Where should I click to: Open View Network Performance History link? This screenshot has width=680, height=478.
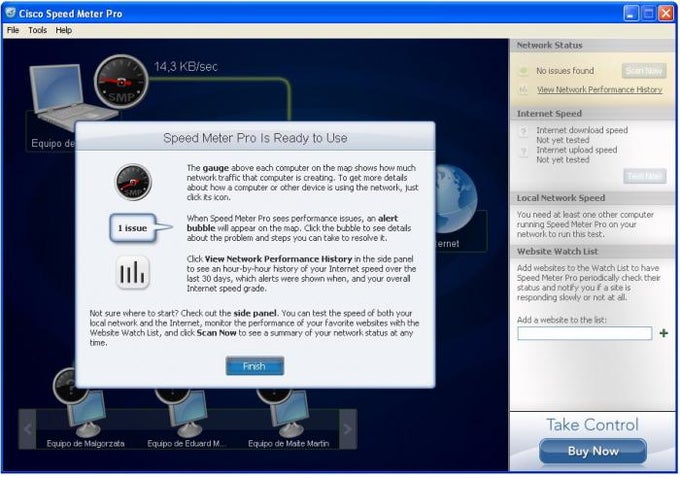click(599, 90)
